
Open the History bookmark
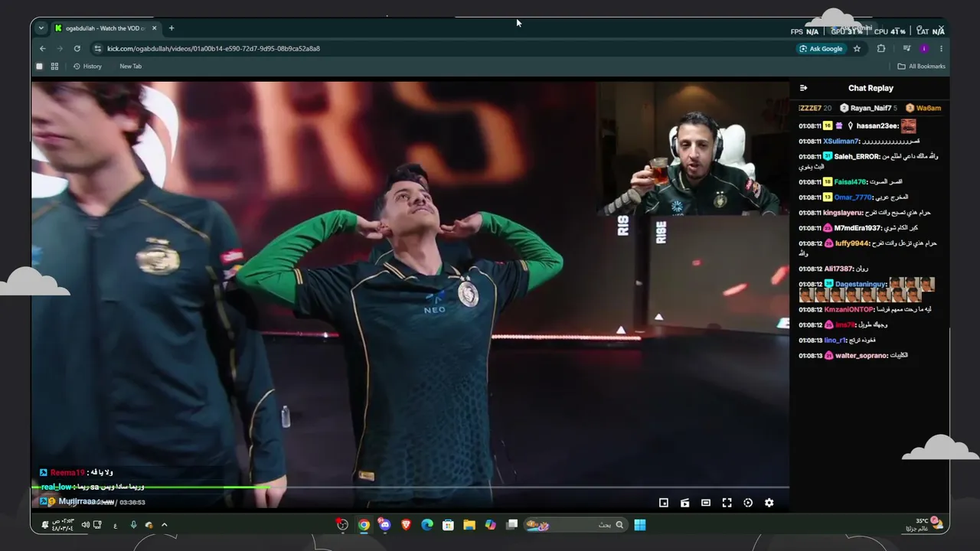[x=87, y=67]
